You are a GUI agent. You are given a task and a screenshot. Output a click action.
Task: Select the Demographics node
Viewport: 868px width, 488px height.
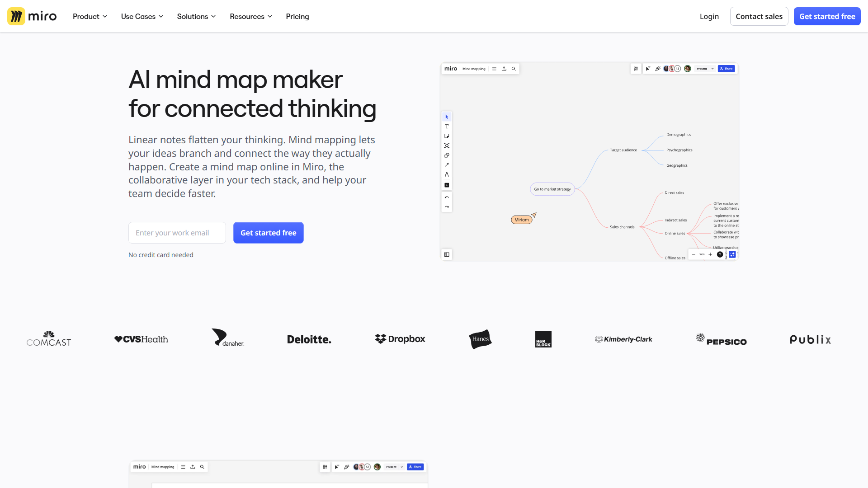[x=679, y=135]
